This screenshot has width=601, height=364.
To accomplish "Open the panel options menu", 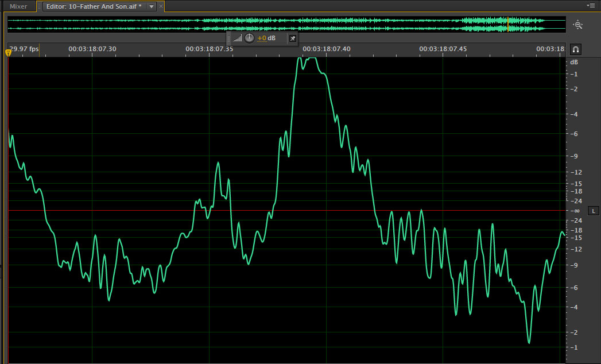I will (591, 5).
